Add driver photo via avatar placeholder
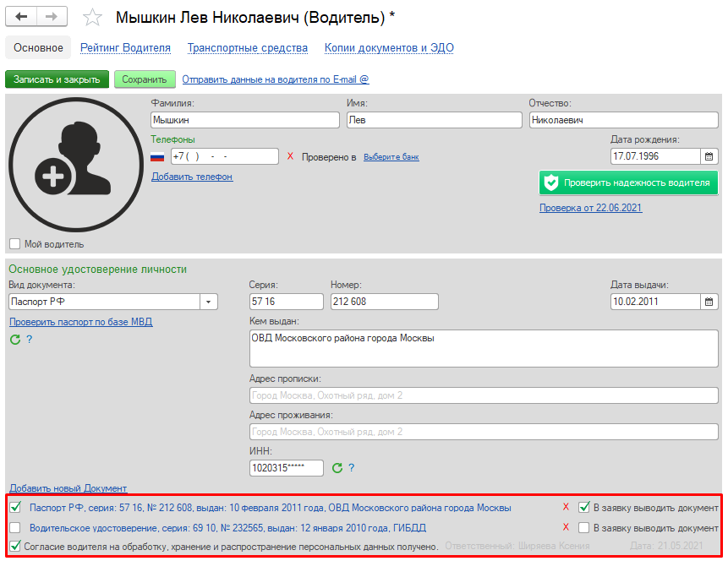Viewport: 728px width, 561px height. [x=76, y=164]
